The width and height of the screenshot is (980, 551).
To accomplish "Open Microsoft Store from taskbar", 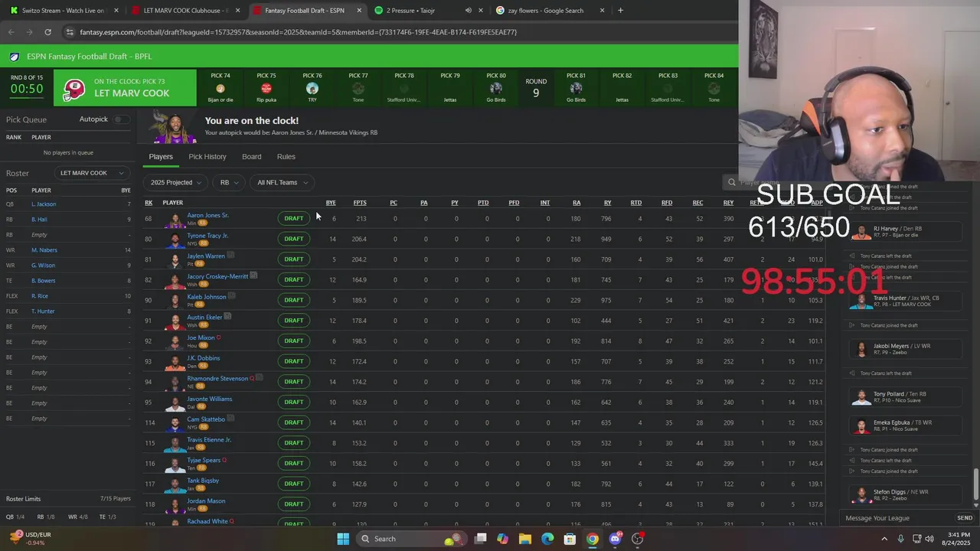I will (x=570, y=539).
